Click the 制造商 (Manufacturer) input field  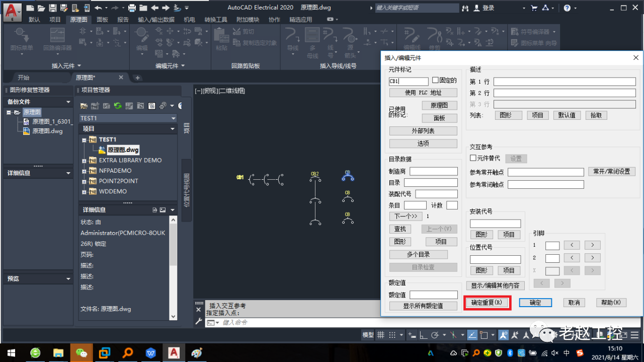(x=433, y=171)
